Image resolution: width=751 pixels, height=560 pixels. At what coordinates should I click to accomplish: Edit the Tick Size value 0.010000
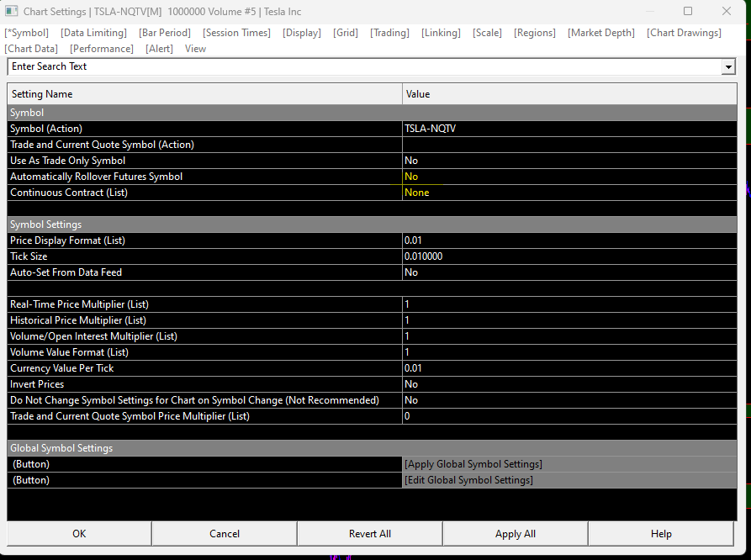[x=569, y=256]
